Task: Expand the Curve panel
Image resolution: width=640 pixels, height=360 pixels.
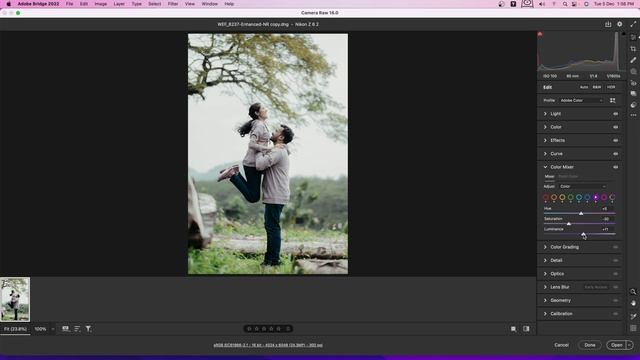Action: coord(545,154)
